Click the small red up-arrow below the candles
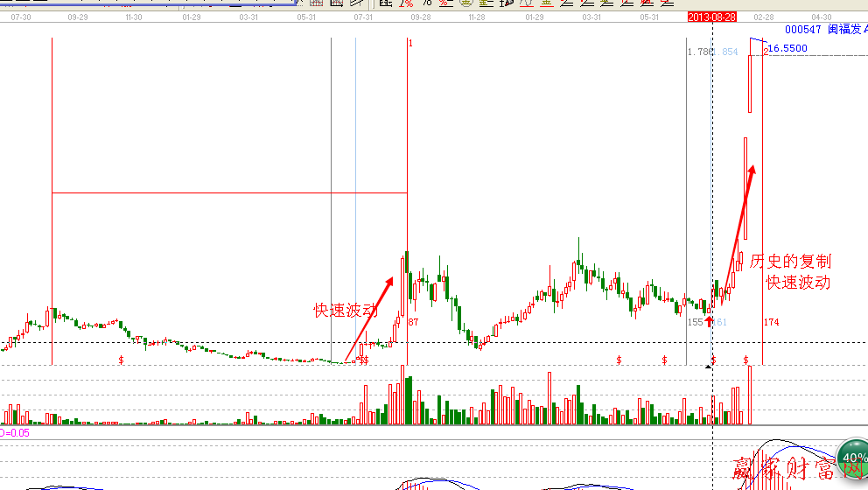Screen dimensions: 868x490 pos(709,321)
